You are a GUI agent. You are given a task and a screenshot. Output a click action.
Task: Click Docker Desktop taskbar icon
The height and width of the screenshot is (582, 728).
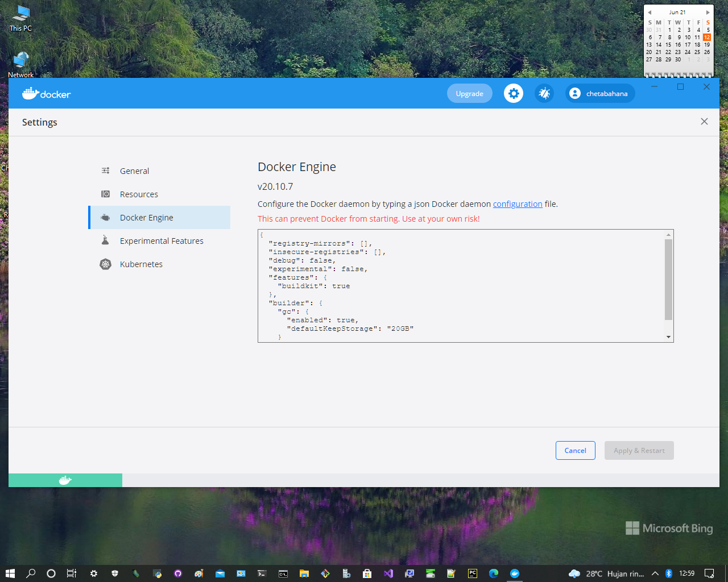[x=515, y=573]
